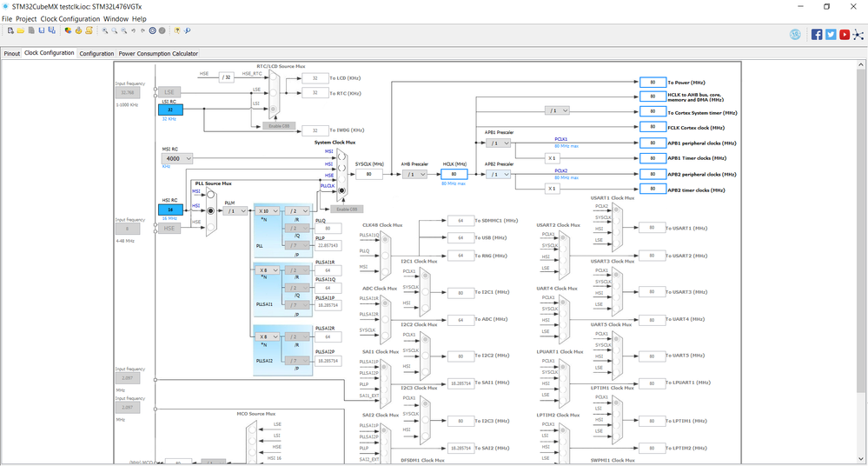Image resolution: width=868 pixels, height=466 pixels.
Task: Save the project with the blue floppy-disk icon
Action: tap(42, 30)
